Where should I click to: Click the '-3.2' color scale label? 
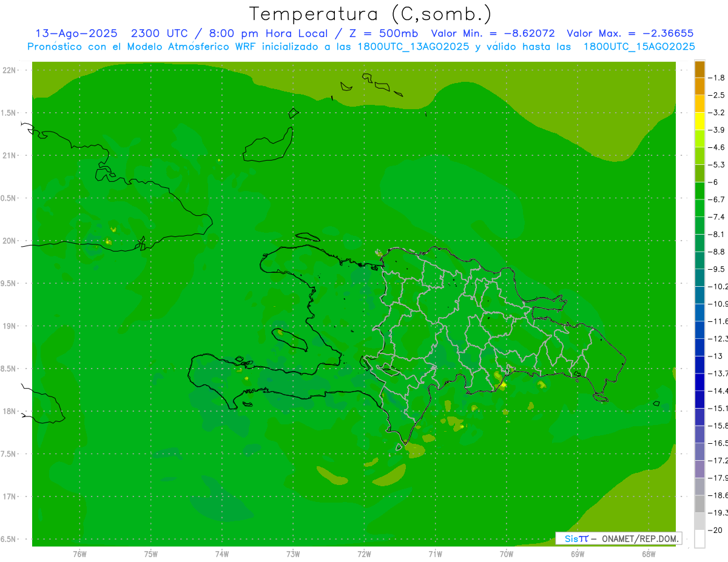[716, 112]
